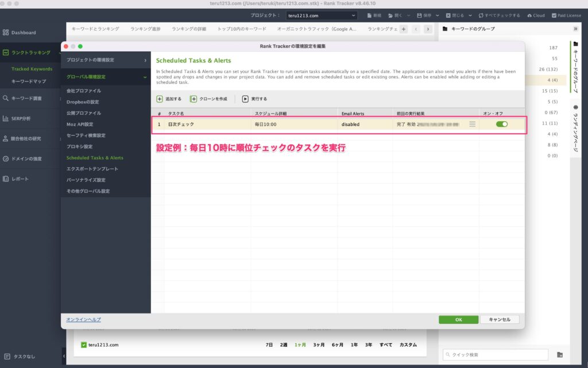Click the 競合他社の研究 person icon
Image resolution: width=588 pixels, height=368 pixels.
pos(6,138)
